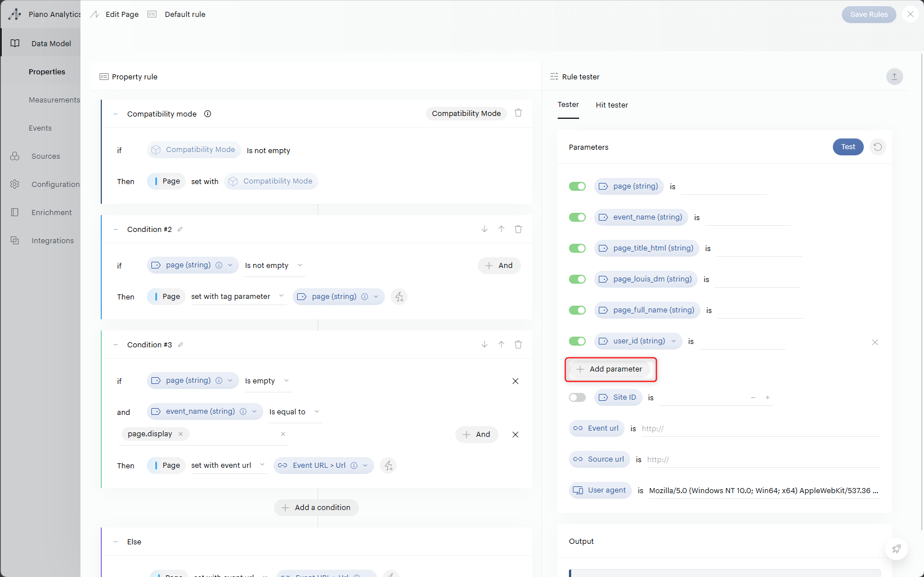Expand the 'set with event url' dropdown
The image size is (924, 577).
point(228,466)
